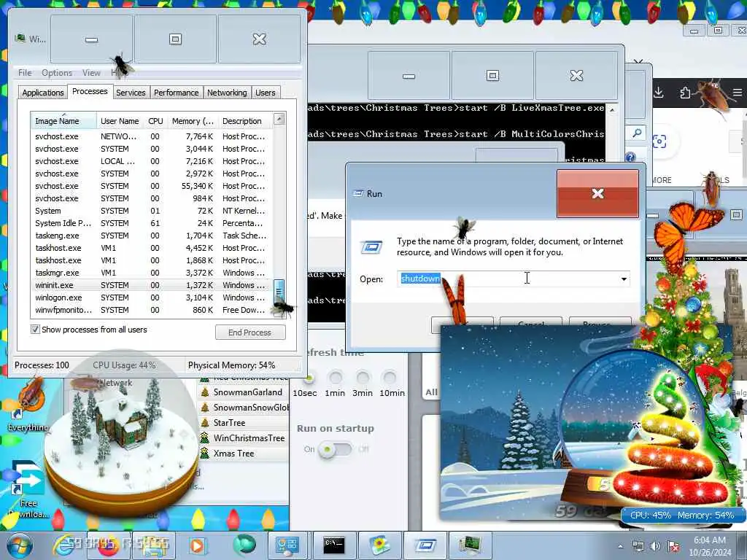Click the magnifier search icon behind Run dialog
Image resolution: width=747 pixels, height=560 pixels.
point(637,133)
